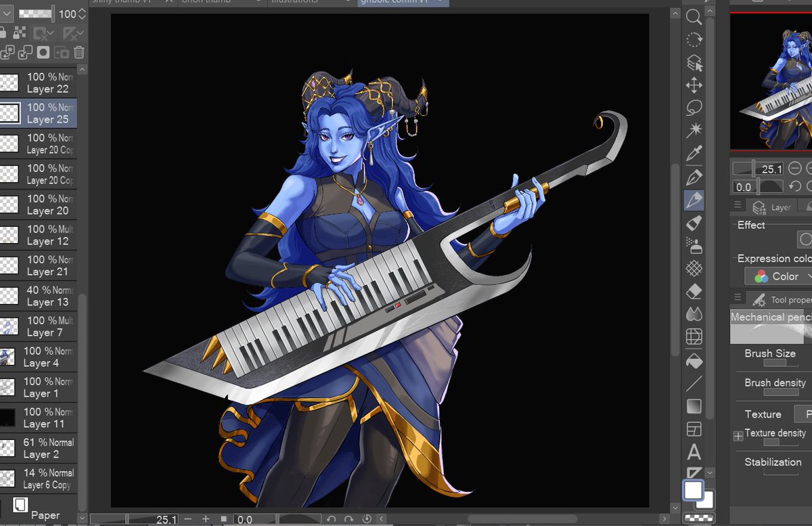This screenshot has width=812, height=526.
Task: Select the Decoration tool
Action: (x=694, y=269)
